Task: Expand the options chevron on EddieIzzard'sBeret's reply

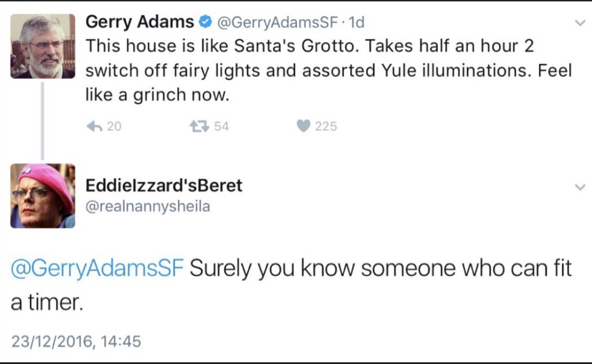Action: click(579, 187)
